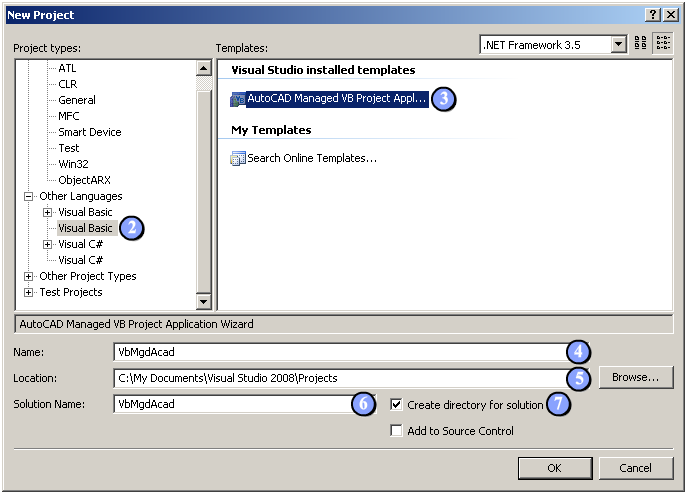
Task: Expand the first Visual C# node
Action: click(47, 245)
